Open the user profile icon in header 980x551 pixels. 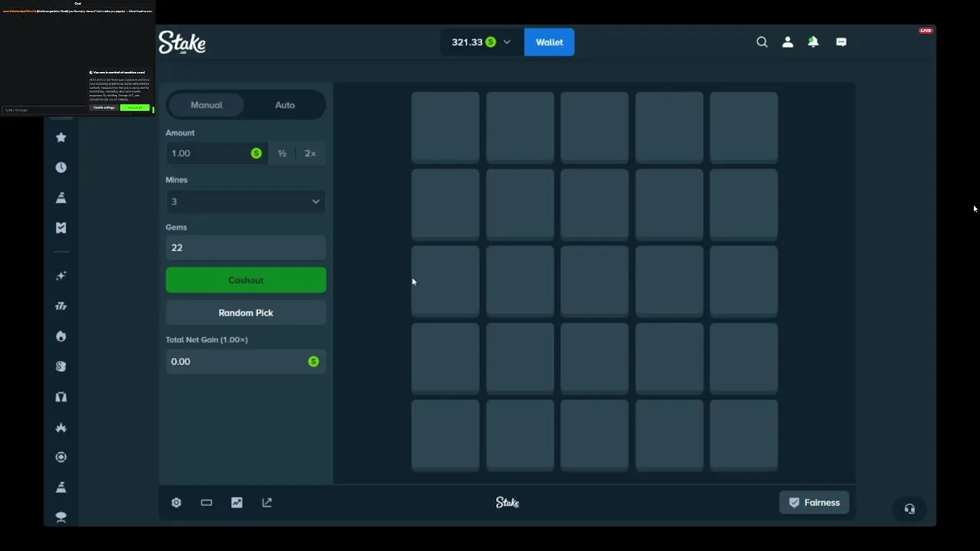click(788, 42)
